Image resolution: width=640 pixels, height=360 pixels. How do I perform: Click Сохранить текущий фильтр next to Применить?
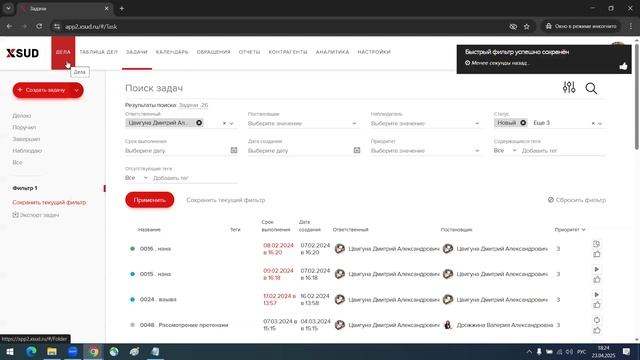[x=226, y=200]
